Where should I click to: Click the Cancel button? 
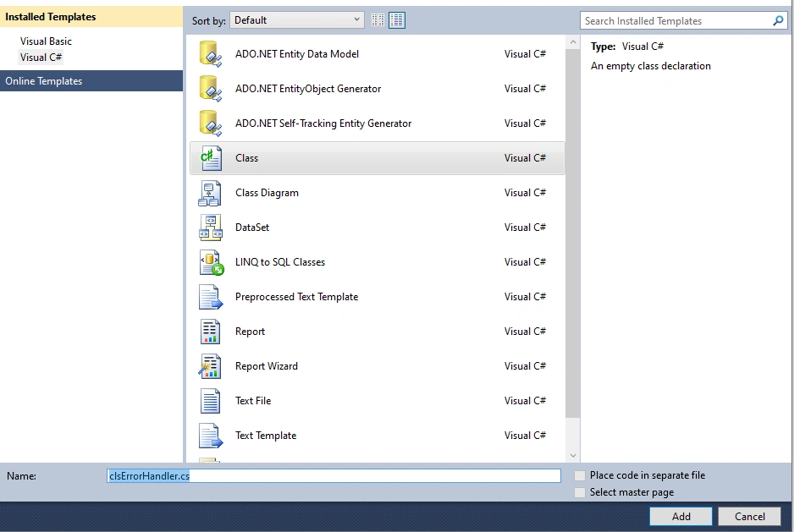tap(749, 516)
